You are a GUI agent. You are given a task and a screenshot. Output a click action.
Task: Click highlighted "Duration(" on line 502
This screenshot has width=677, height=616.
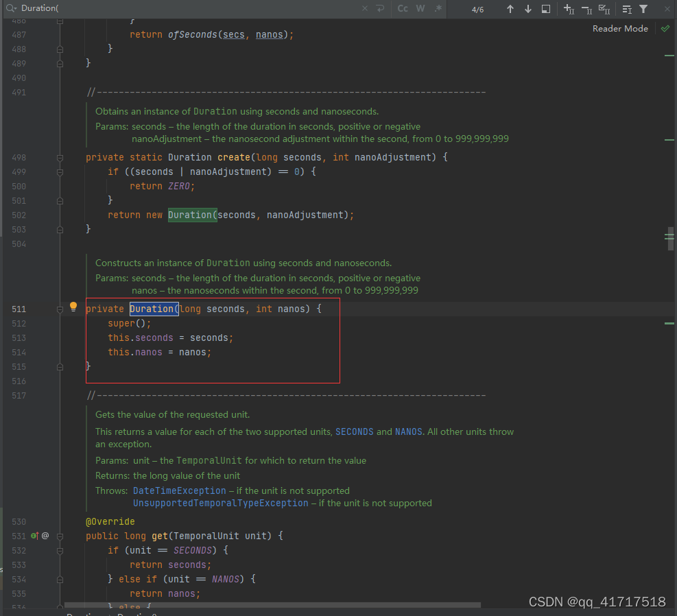(193, 215)
